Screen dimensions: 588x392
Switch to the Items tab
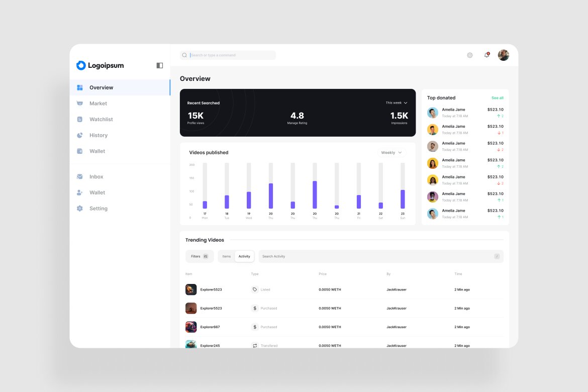(x=226, y=256)
